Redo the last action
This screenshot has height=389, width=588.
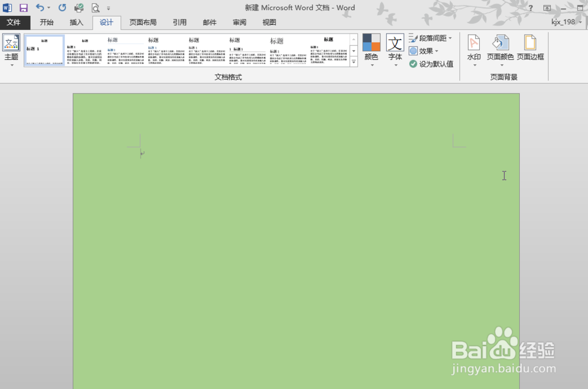[x=62, y=8]
